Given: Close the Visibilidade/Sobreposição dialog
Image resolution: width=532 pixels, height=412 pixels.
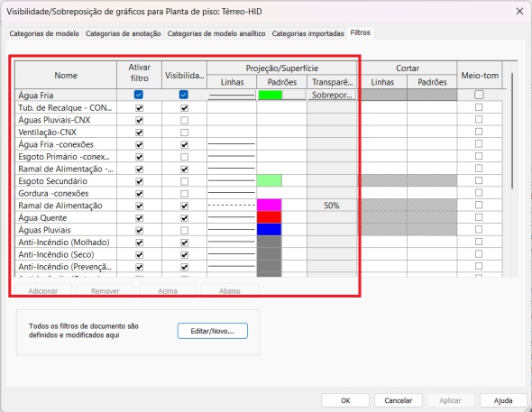Looking at the screenshot, I should tap(519, 11).
